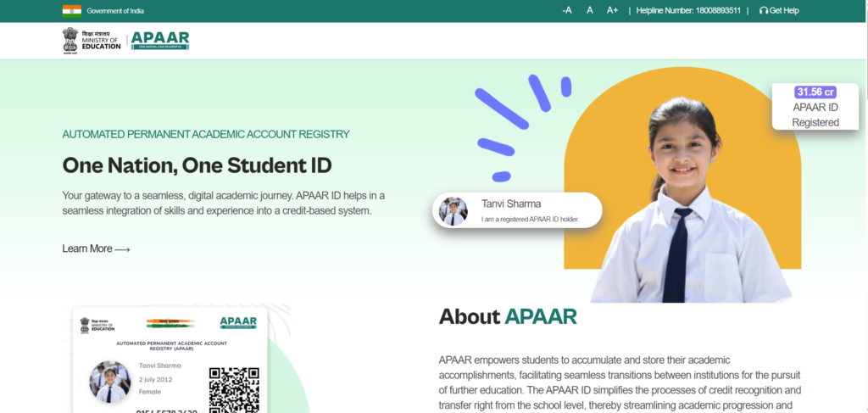Click Tanvi Sharma name in testimonial card
The width and height of the screenshot is (868, 413).
(x=511, y=204)
